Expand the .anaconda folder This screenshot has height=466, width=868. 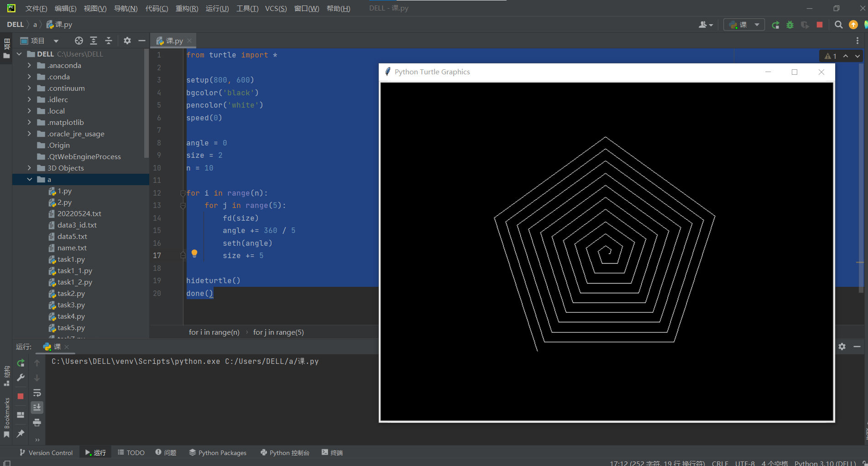pos(30,65)
